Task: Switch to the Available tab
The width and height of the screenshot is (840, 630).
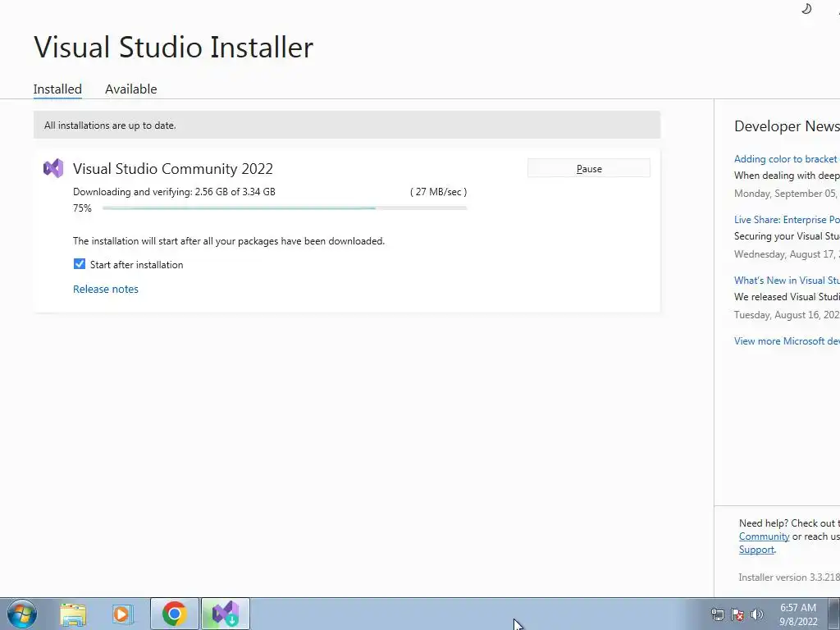Action: pyautogui.click(x=130, y=89)
